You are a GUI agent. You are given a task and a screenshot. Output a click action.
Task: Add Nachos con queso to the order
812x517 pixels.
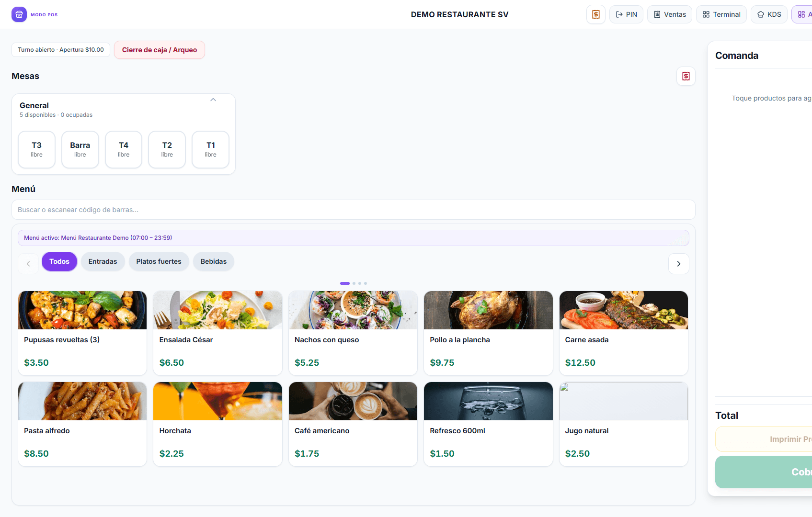(353, 333)
